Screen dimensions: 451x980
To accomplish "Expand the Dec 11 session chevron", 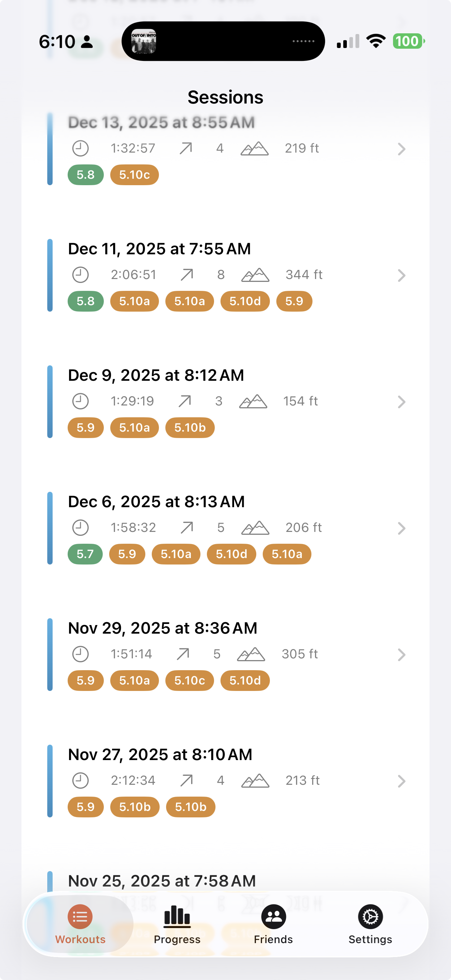I will [401, 275].
